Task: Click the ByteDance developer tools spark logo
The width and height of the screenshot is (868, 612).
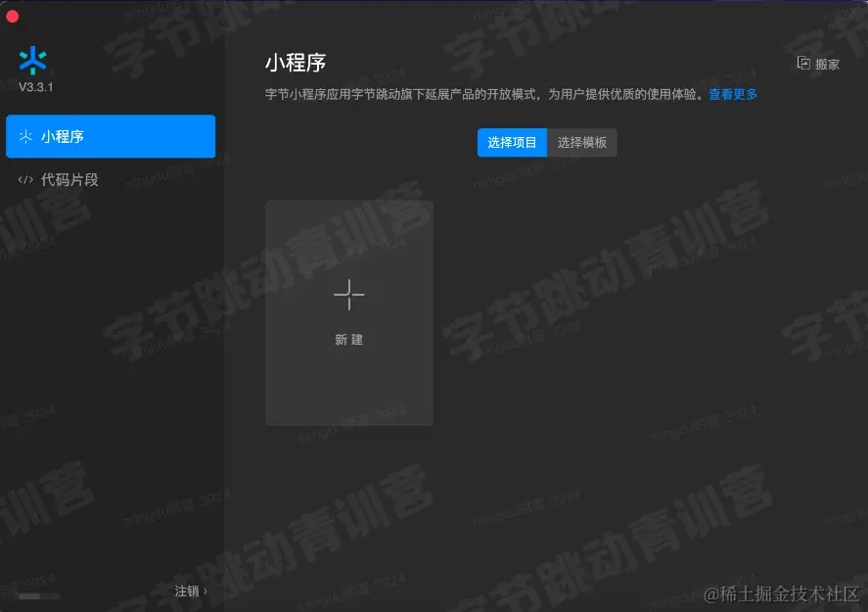Action: tap(32, 61)
